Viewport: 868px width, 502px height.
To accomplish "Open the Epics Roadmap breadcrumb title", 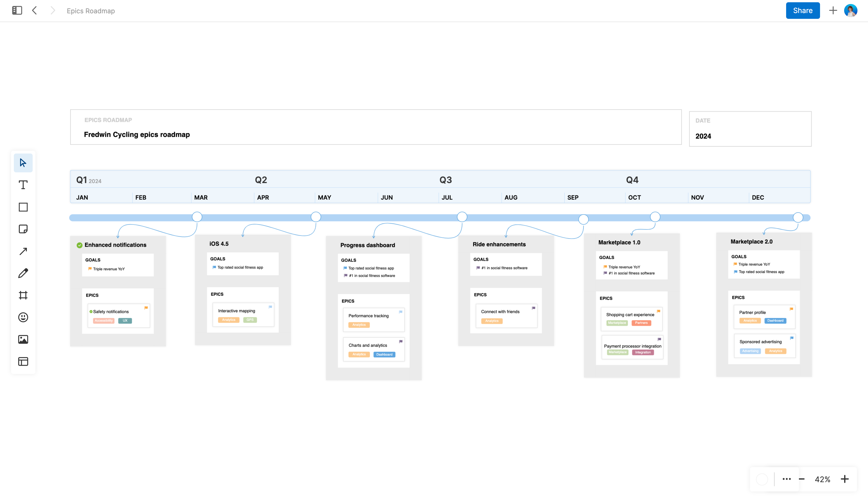I will [x=91, y=11].
